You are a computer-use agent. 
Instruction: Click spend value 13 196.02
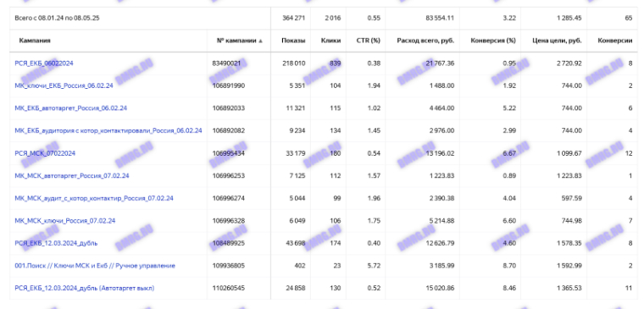click(440, 153)
